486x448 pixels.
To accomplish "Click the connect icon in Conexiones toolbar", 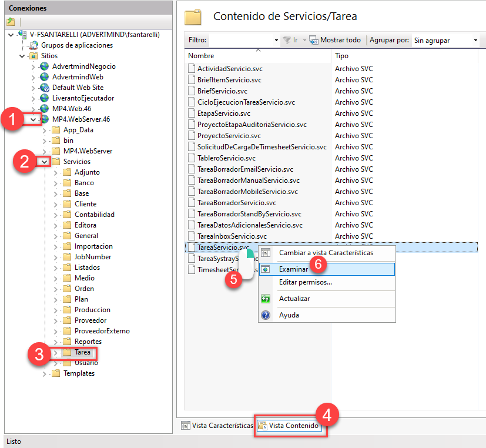I will point(11,22).
